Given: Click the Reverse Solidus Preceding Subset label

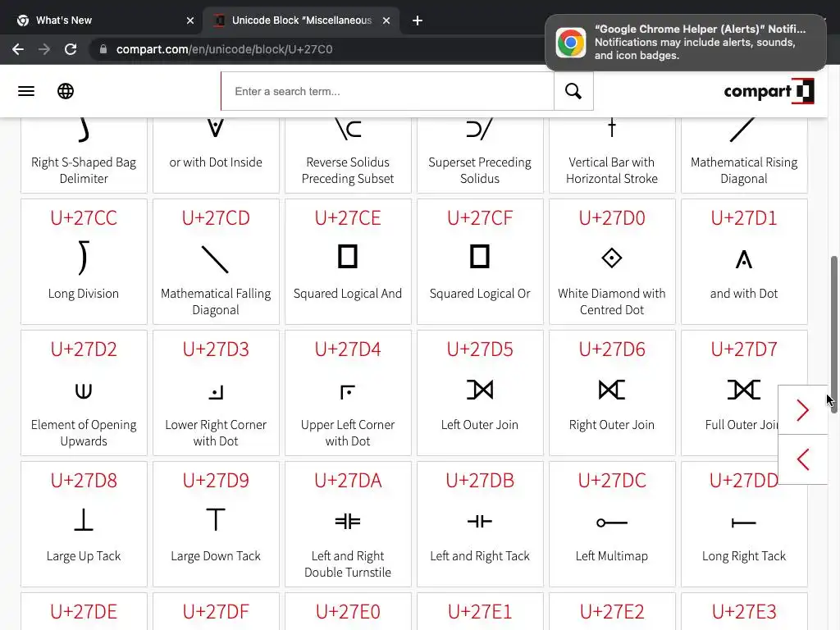Looking at the screenshot, I should 348,171.
